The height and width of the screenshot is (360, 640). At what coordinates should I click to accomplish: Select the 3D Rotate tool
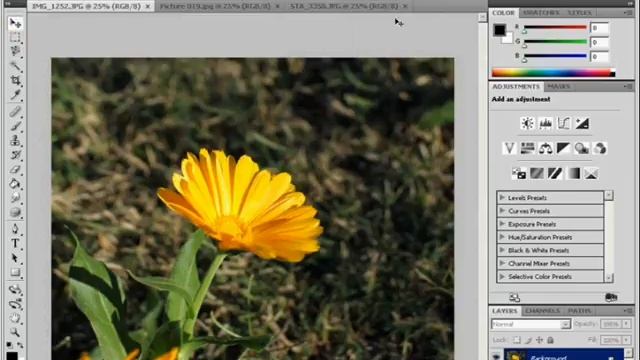15,289
